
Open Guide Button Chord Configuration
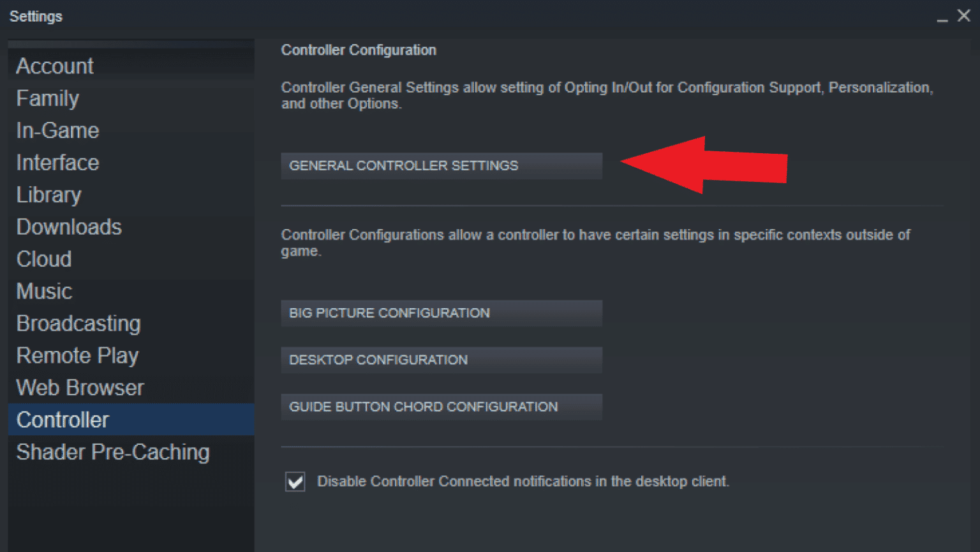point(442,407)
